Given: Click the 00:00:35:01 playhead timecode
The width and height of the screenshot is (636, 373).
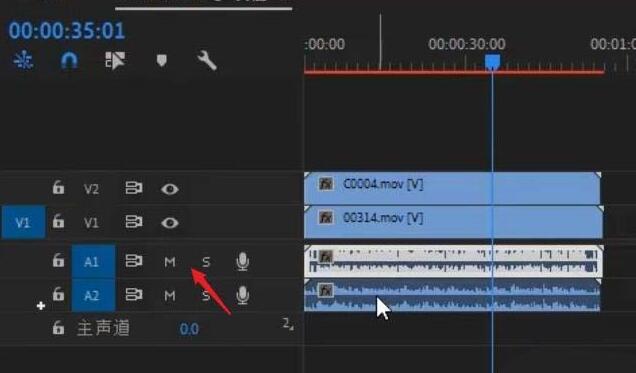Looking at the screenshot, I should coord(67,31).
